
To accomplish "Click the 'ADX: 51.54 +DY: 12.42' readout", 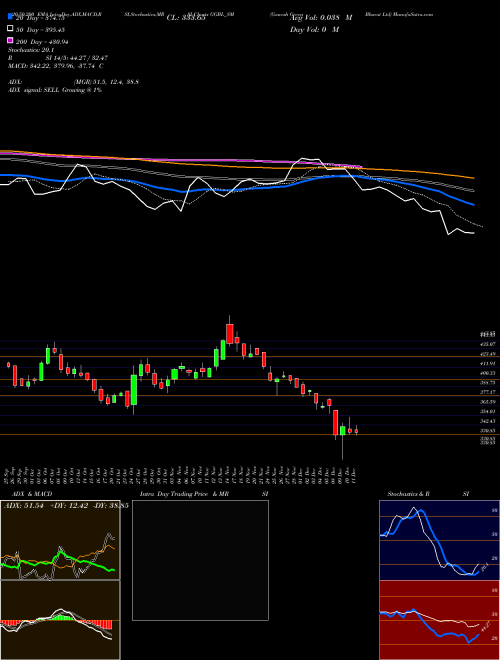I will 46,506.
